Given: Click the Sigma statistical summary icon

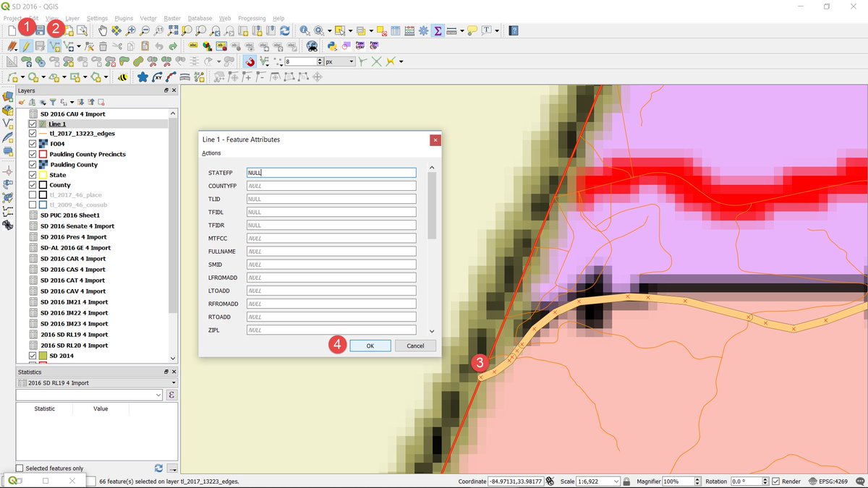Looking at the screenshot, I should tap(438, 31).
